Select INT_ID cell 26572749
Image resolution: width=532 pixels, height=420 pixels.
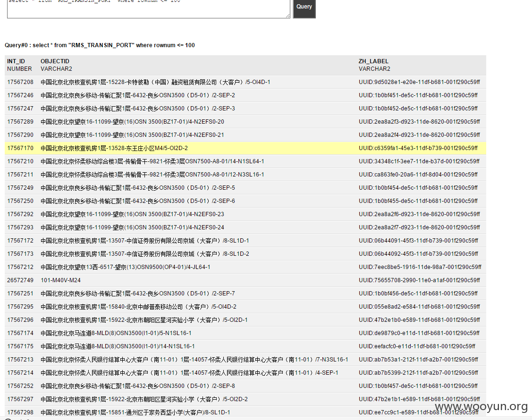click(20, 281)
